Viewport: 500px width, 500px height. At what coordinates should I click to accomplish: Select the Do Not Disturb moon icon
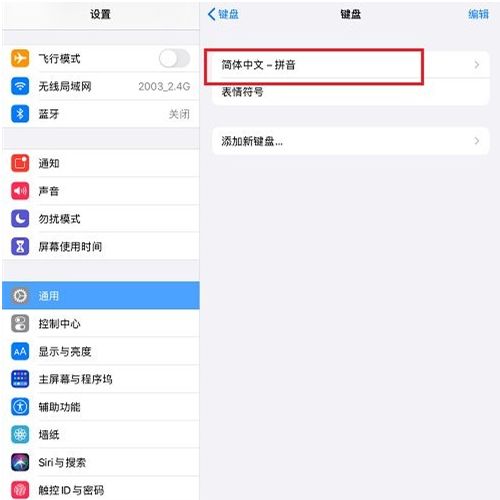pos(20,219)
